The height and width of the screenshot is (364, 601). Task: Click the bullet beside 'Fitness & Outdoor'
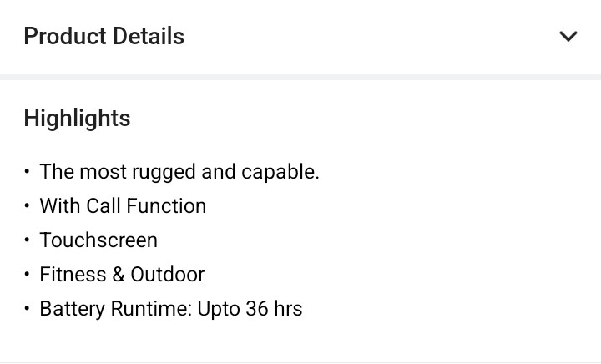[28, 275]
